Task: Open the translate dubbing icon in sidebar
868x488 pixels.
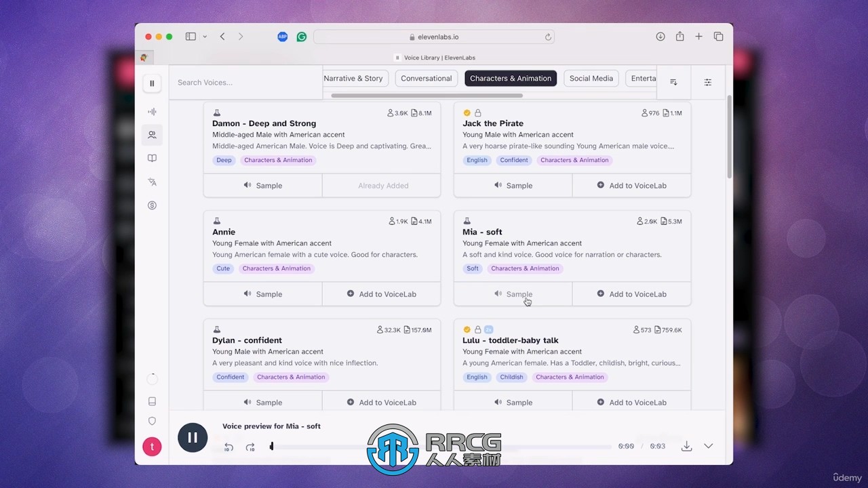Action: pos(152,182)
